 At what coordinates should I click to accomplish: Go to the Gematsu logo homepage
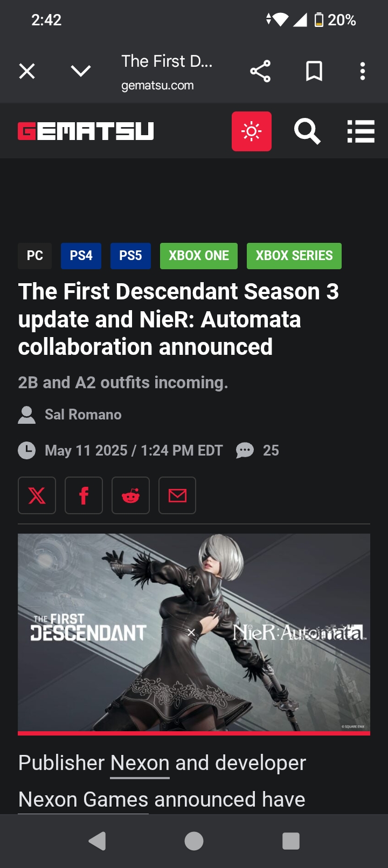(86, 131)
